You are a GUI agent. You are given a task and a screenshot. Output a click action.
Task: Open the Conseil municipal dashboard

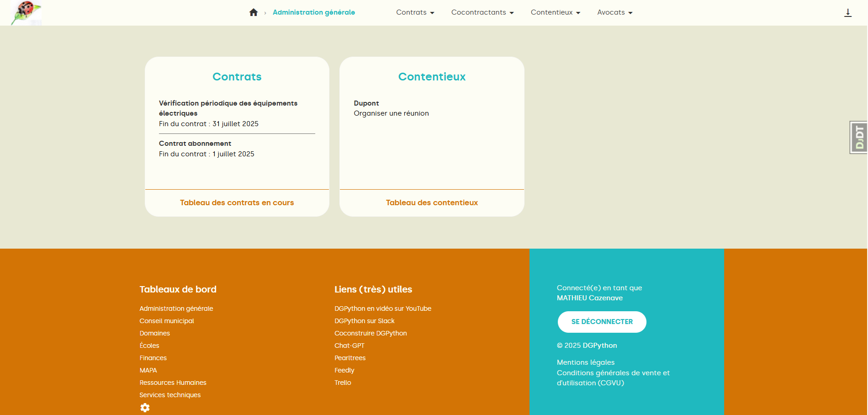pos(166,321)
